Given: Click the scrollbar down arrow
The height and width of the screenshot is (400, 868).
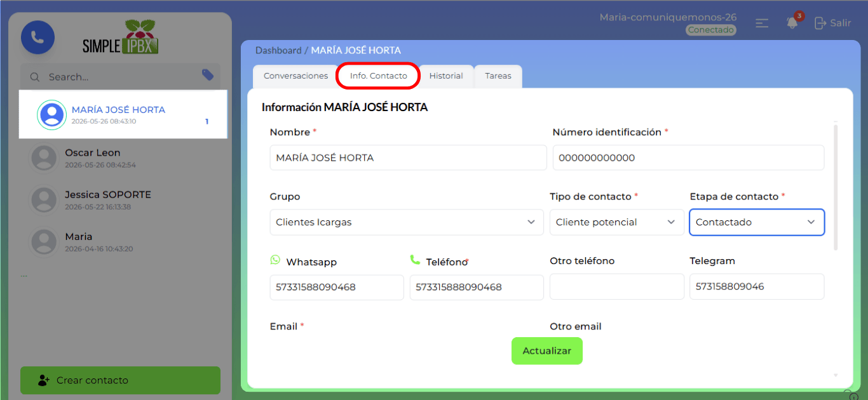Looking at the screenshot, I should click(x=835, y=376).
